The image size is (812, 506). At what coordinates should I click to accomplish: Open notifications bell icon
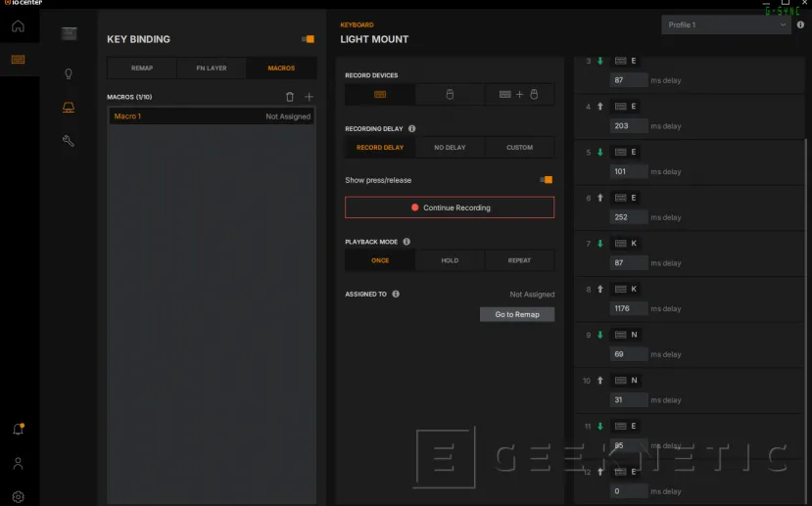click(18, 430)
